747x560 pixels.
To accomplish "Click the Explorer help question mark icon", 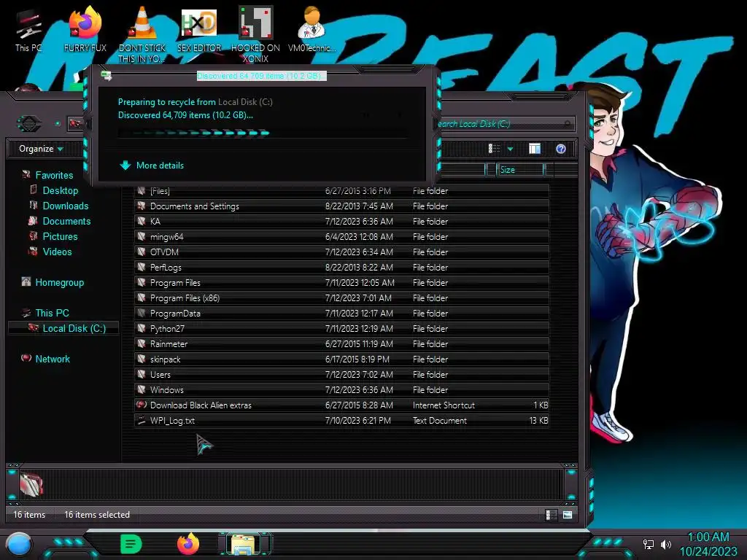I will [x=561, y=149].
